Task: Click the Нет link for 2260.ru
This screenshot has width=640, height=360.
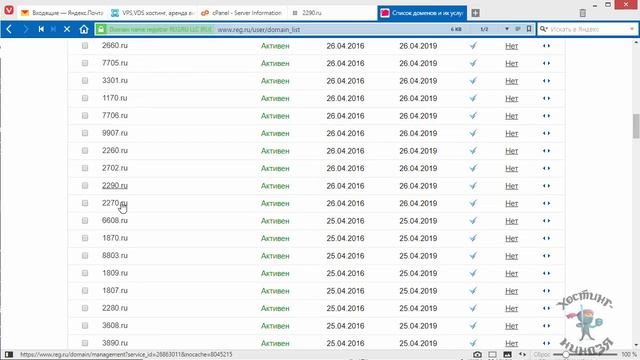Action: [511, 151]
